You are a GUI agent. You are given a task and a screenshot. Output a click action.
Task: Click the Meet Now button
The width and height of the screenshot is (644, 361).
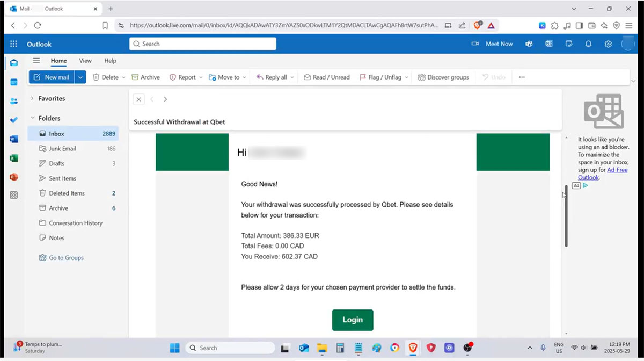point(492,44)
